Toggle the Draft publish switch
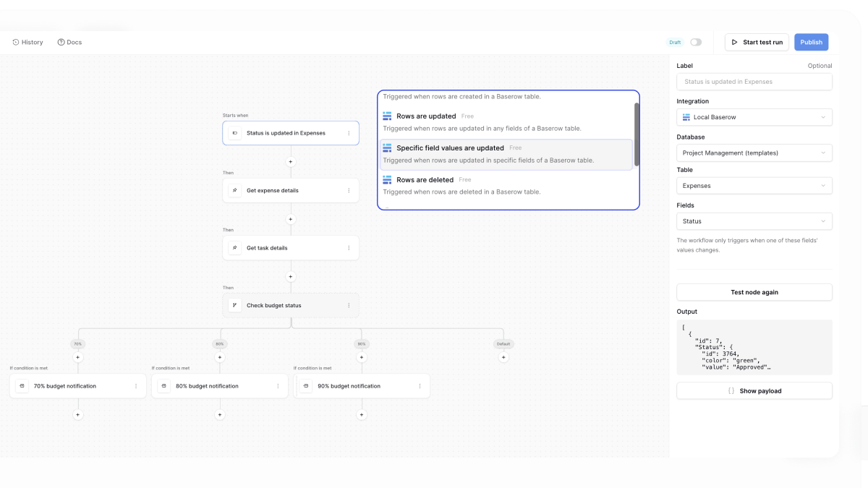The width and height of the screenshot is (868, 488). (x=696, y=42)
